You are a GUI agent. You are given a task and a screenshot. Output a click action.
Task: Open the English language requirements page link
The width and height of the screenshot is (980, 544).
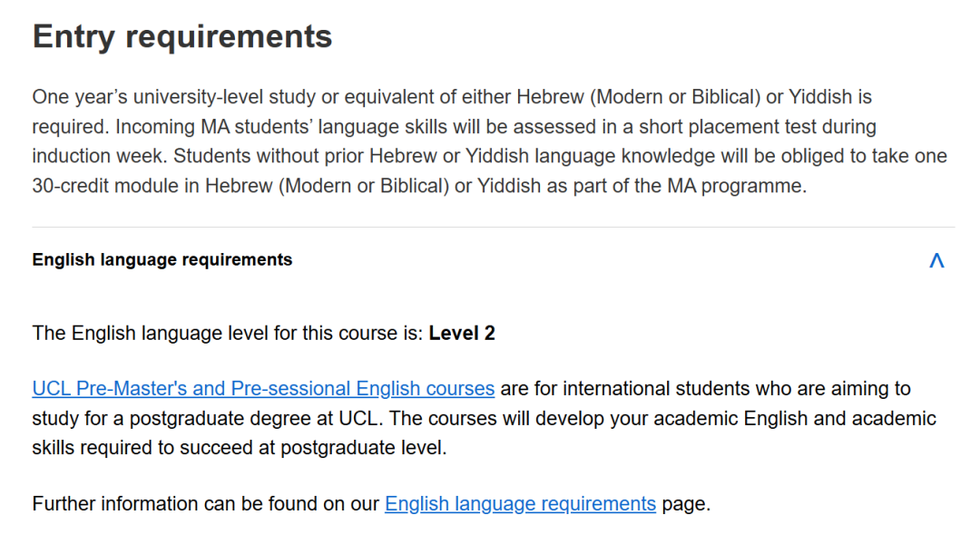pos(520,504)
